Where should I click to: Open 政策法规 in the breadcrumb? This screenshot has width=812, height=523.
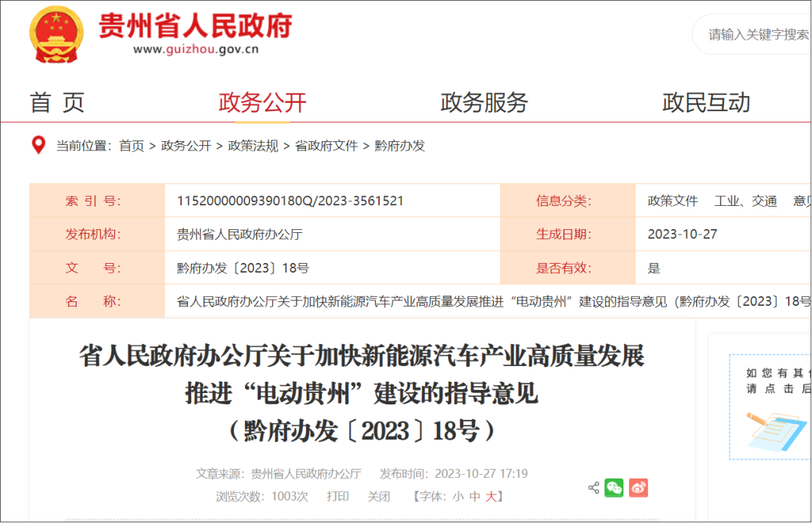(x=253, y=146)
